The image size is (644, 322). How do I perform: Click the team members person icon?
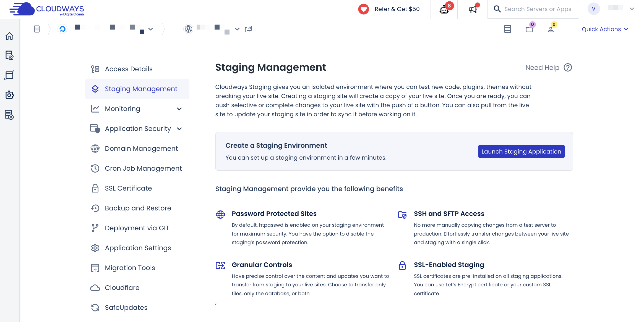551,29
